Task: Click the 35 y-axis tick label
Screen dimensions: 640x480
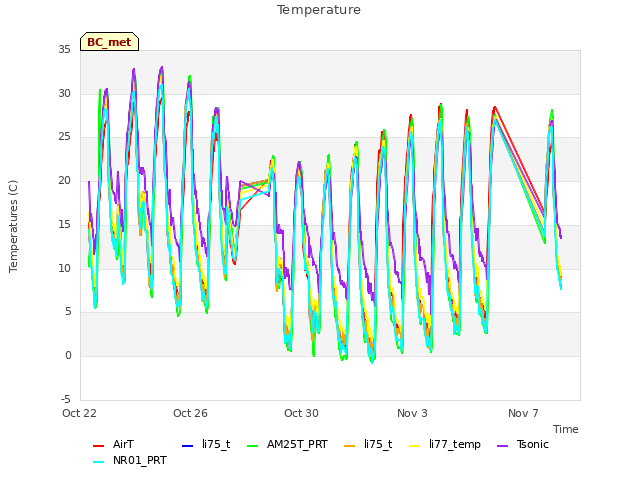Action: 64,49
